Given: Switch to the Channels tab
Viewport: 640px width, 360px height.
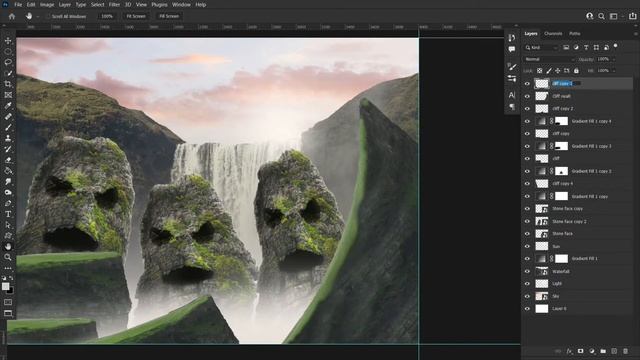Looking at the screenshot, I should point(553,33).
